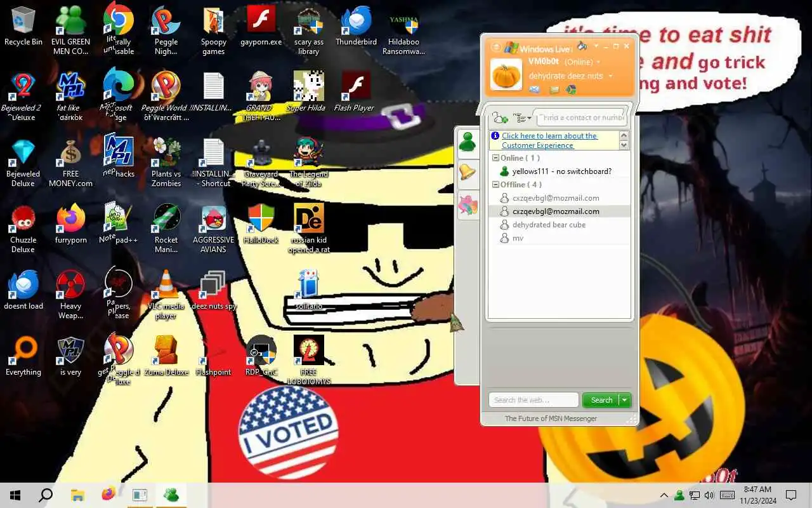The image size is (812, 508).
Task: Open the MSN butterfly tab in the Messenger sidebar
Action: (468, 204)
